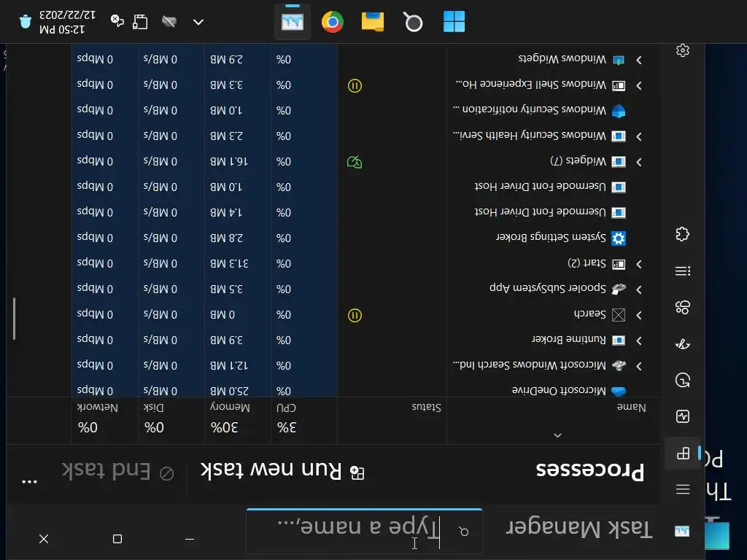Click the process list vertical scrollbar
This screenshot has height=560, width=747.
[x=15, y=318]
